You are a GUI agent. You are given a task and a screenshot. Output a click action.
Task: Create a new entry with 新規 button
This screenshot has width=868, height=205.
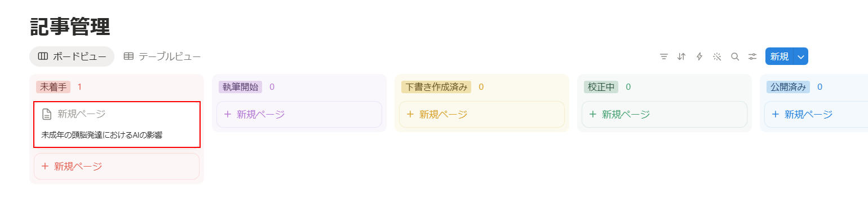(780, 56)
